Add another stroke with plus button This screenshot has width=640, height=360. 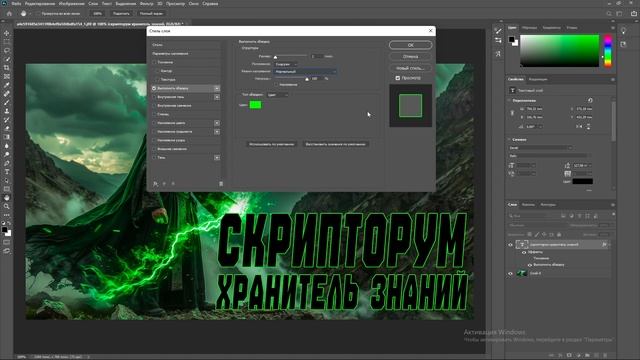217,88
